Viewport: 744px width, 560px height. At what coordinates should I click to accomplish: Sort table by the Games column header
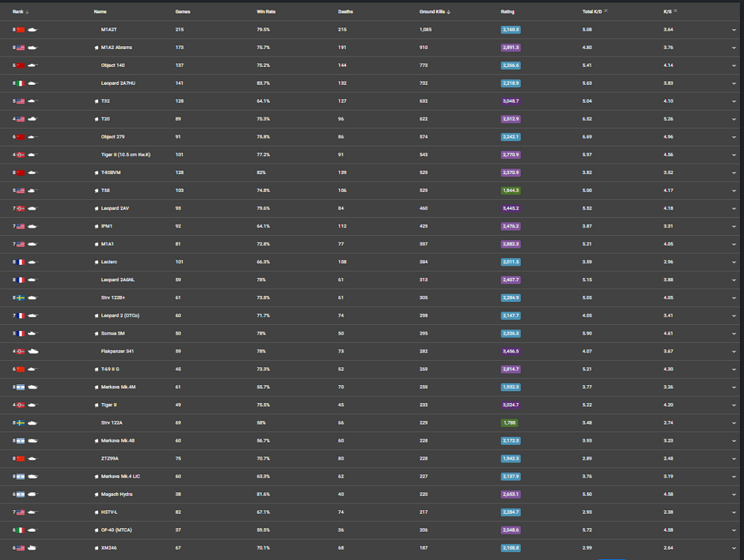(x=182, y=12)
